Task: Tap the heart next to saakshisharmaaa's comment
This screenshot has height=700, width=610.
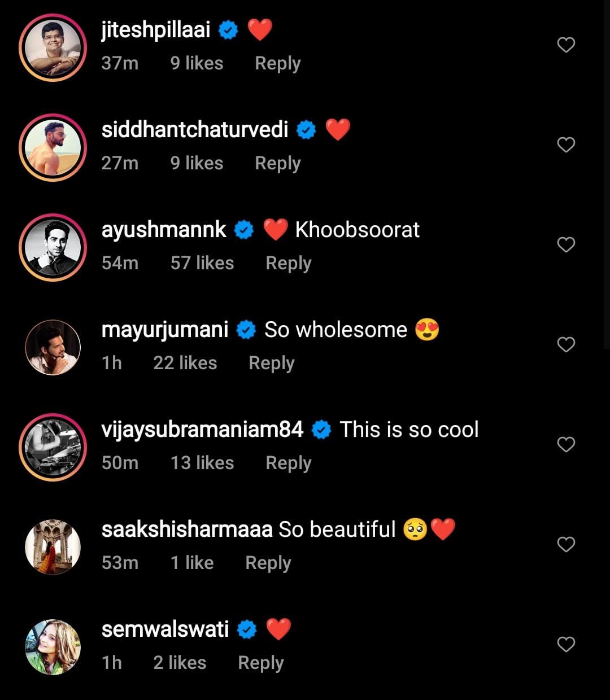Action: point(566,544)
